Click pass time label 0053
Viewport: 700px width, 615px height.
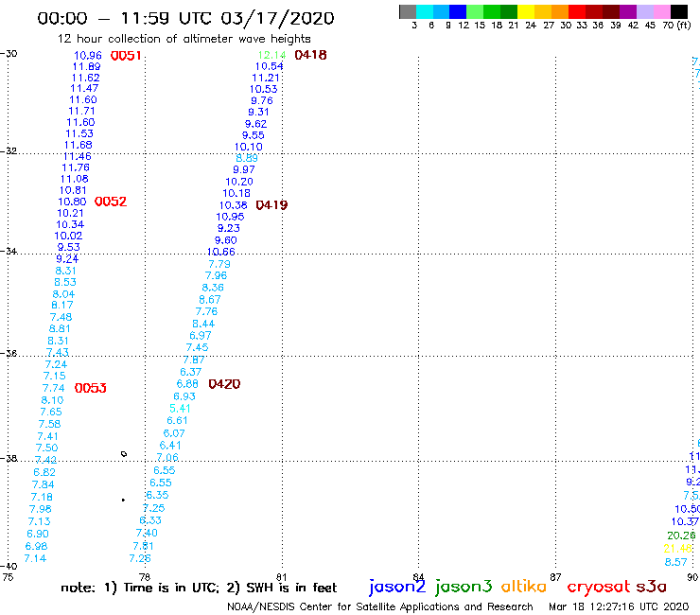point(90,388)
